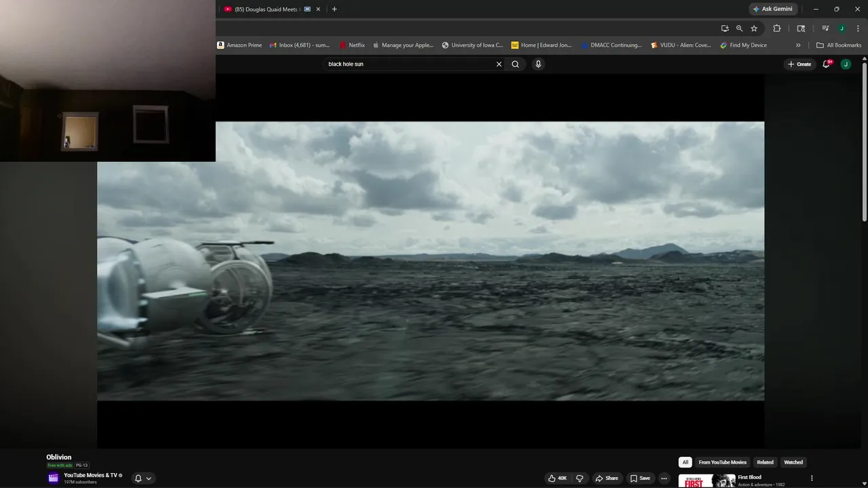Click the install app icon in address bar
The width and height of the screenshot is (868, 488).
[725, 28]
